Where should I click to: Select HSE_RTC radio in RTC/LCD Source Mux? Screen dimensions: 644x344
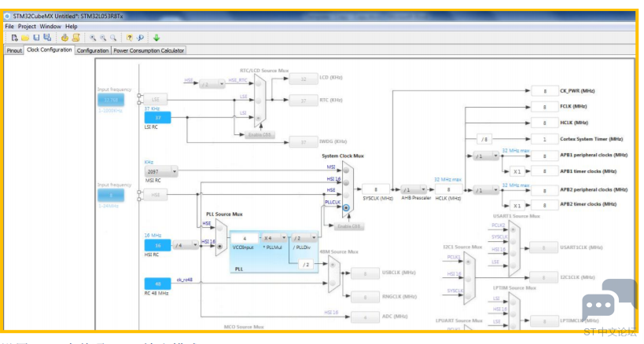(x=259, y=83)
